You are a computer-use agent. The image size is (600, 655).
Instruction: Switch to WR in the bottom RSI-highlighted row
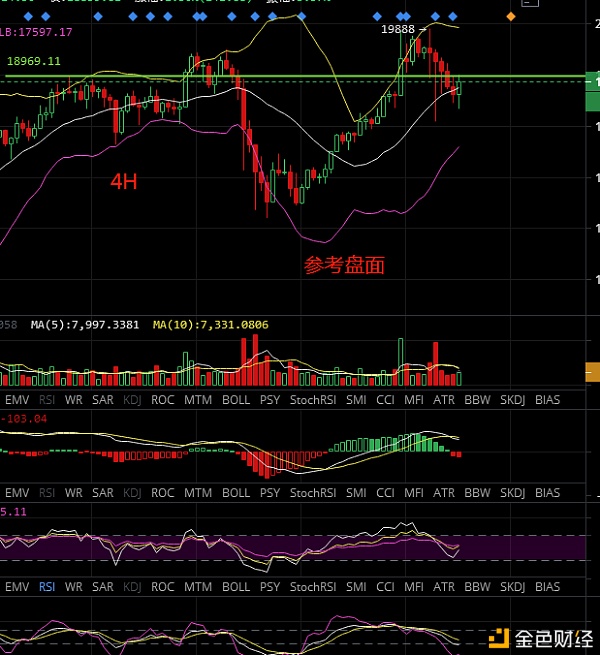(74, 587)
